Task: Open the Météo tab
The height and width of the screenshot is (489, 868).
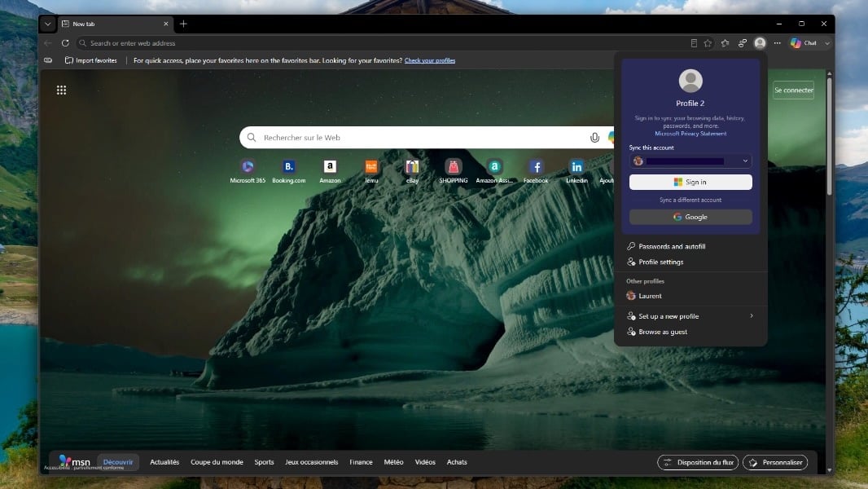Action: tap(393, 462)
